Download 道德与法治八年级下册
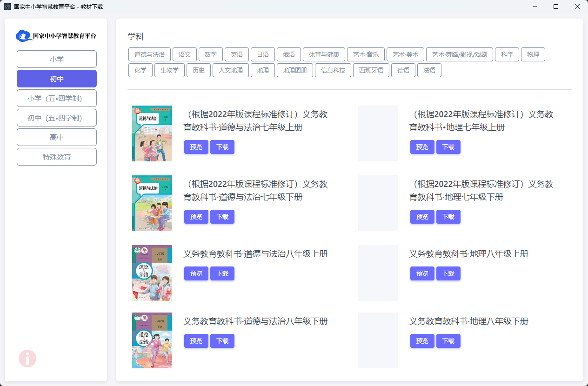 click(222, 341)
